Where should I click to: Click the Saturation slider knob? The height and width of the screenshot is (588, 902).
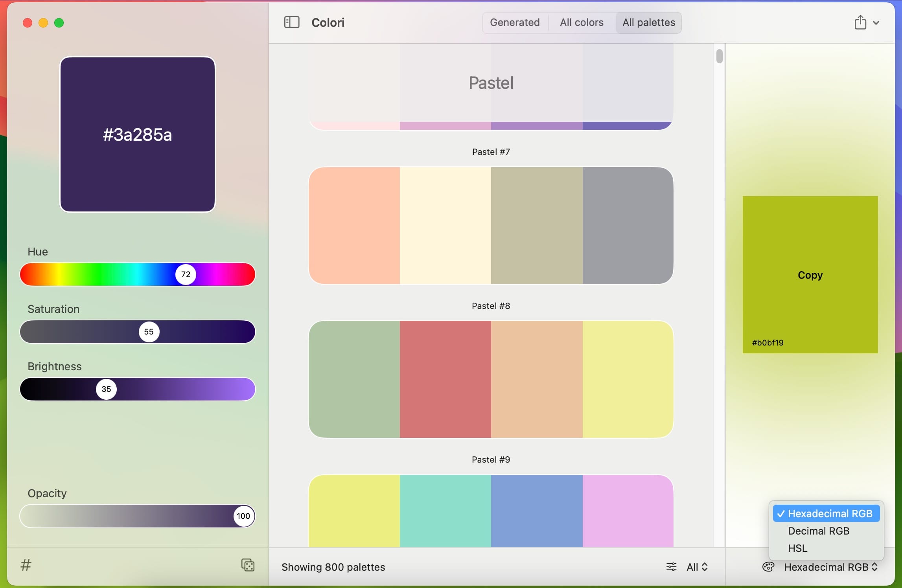pyautogui.click(x=149, y=332)
